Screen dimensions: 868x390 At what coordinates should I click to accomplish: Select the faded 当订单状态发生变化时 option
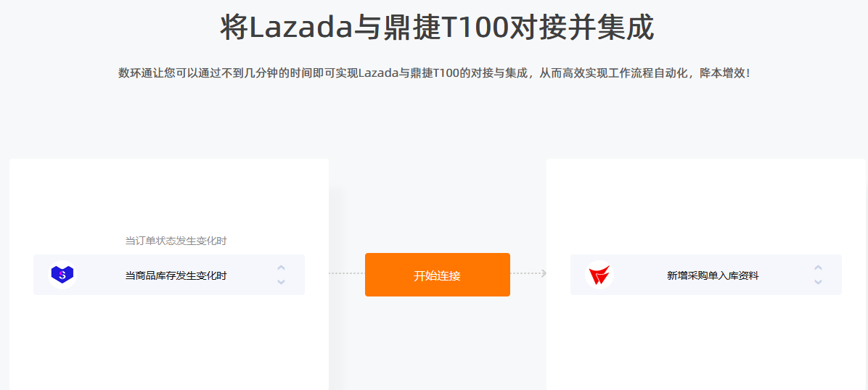point(176,241)
